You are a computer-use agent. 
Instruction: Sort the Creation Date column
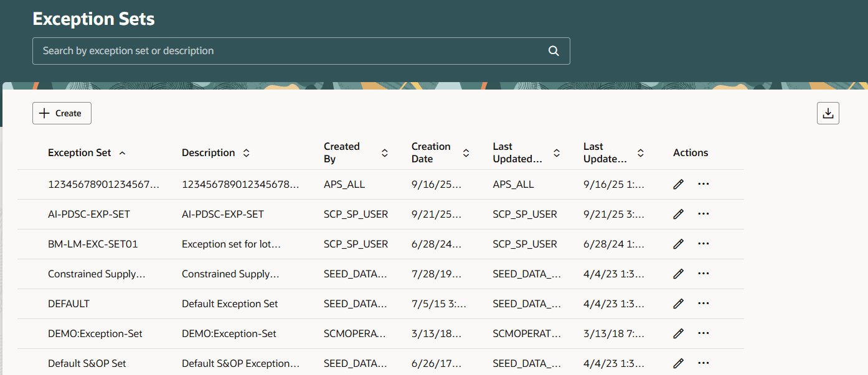pyautogui.click(x=466, y=152)
